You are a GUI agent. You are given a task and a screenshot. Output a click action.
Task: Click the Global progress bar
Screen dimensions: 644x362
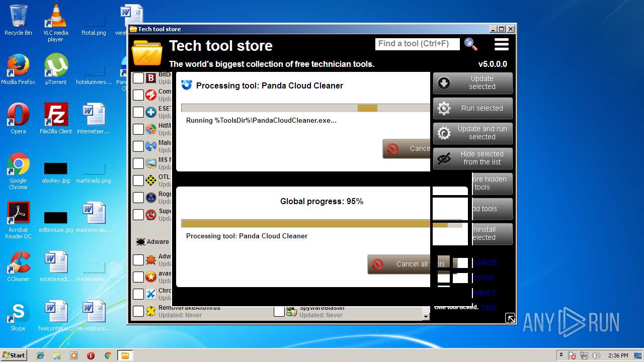coord(321,224)
